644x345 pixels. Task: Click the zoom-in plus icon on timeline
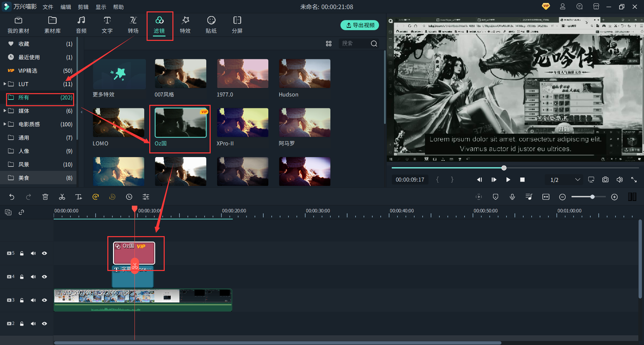click(614, 197)
